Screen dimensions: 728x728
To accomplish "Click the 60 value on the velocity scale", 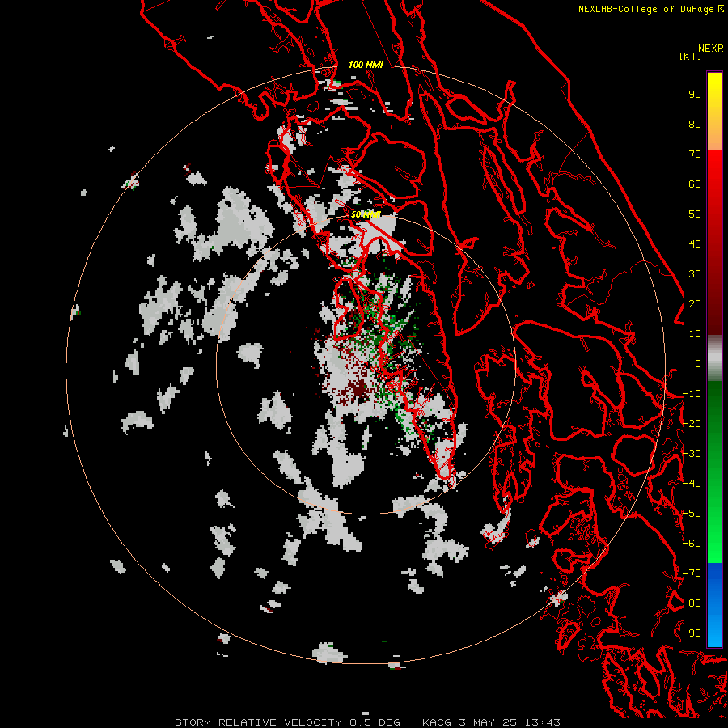I will (x=695, y=184).
